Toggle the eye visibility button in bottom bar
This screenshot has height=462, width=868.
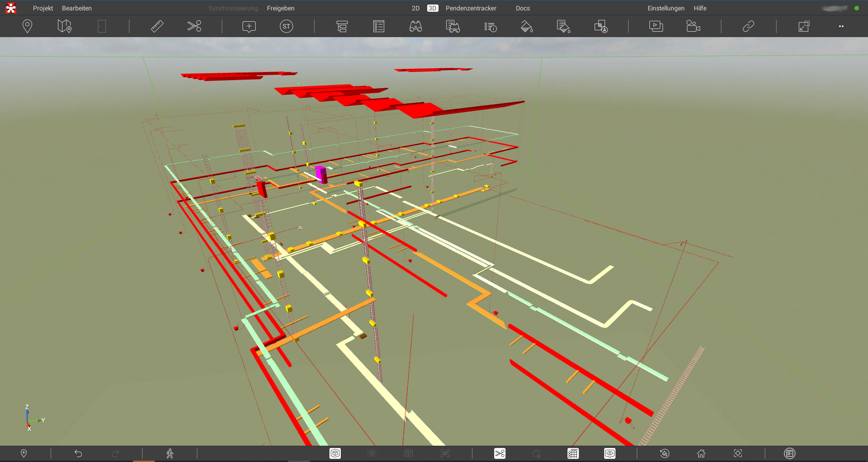pyautogui.click(x=610, y=453)
